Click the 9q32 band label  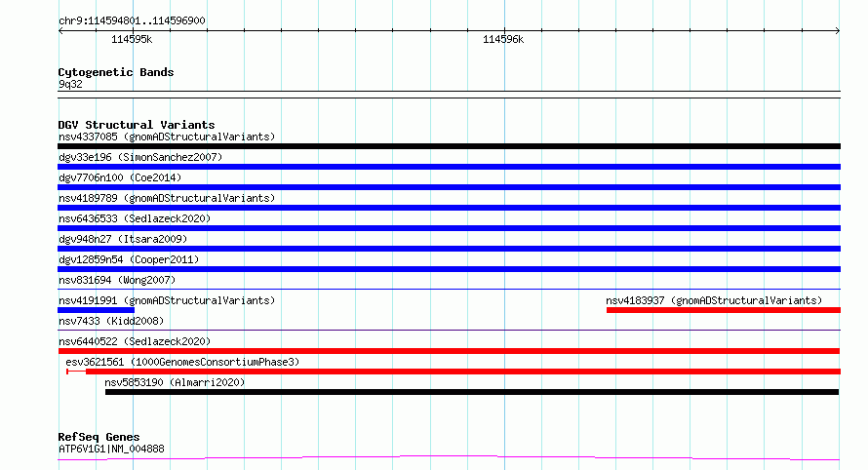point(70,84)
